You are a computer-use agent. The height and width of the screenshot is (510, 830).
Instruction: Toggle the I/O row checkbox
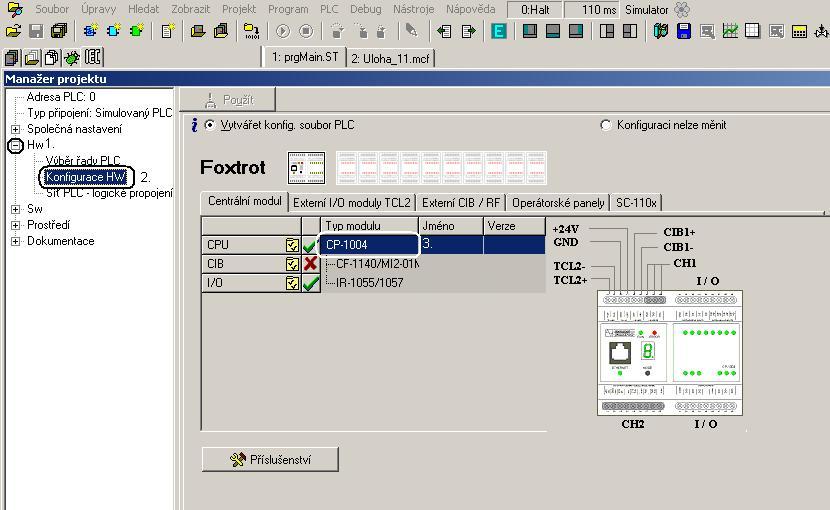point(292,283)
